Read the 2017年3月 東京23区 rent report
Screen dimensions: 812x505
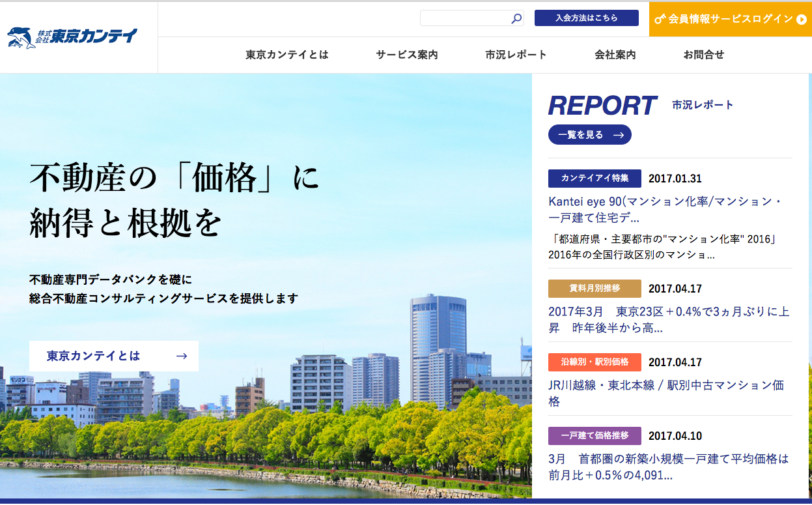click(x=669, y=320)
